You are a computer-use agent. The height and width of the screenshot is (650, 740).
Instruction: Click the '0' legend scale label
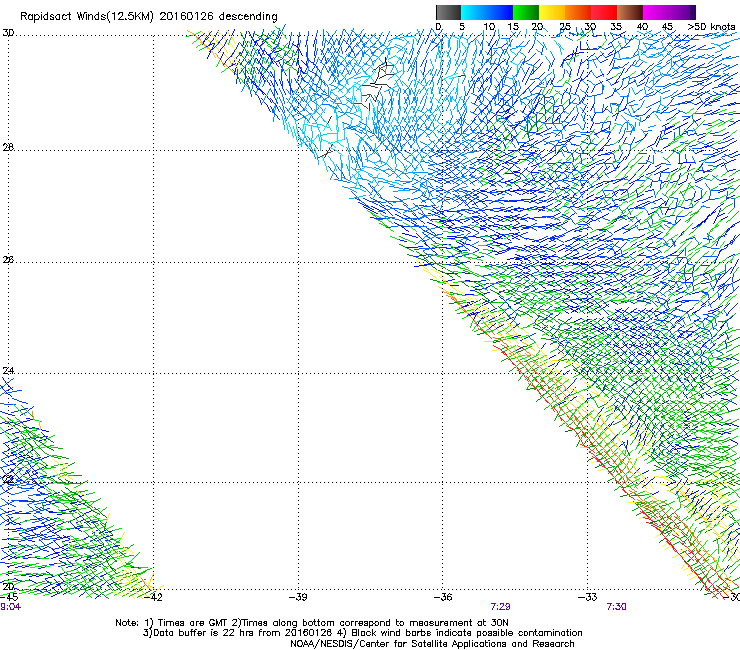(x=438, y=27)
